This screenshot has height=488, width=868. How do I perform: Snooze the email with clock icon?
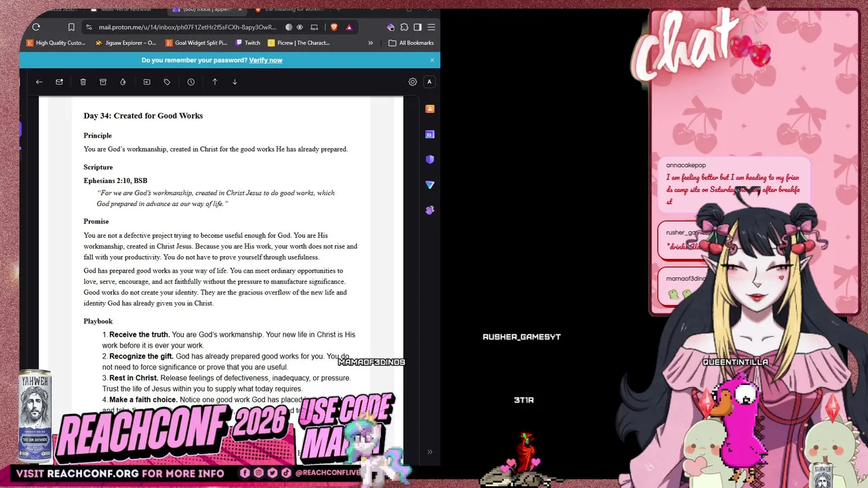coord(191,82)
